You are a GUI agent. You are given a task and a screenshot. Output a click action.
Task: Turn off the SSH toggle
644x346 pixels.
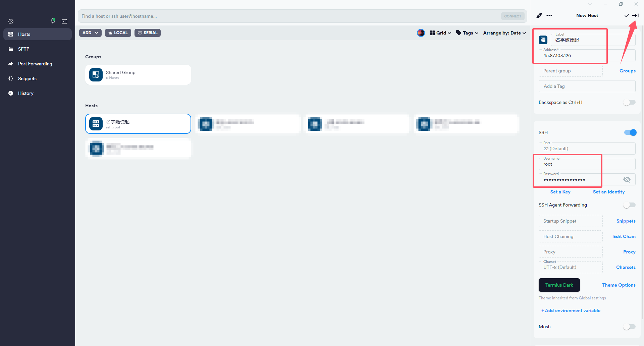[x=630, y=132]
